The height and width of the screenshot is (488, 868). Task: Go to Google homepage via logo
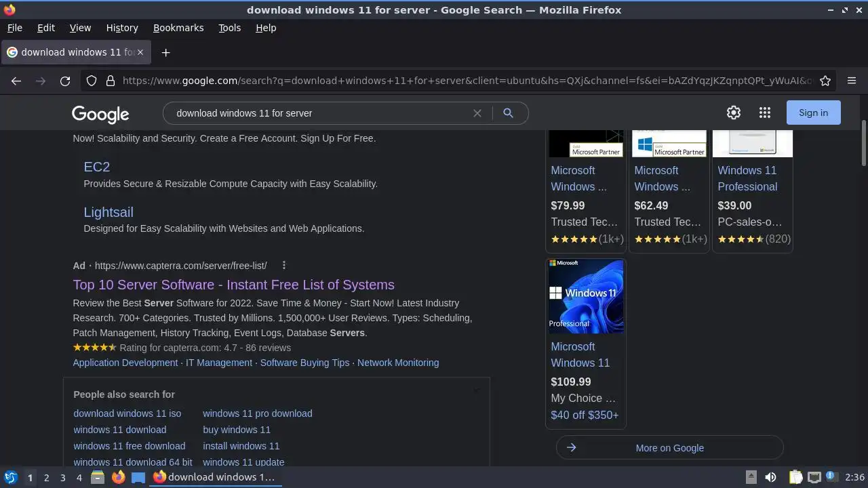click(x=100, y=114)
